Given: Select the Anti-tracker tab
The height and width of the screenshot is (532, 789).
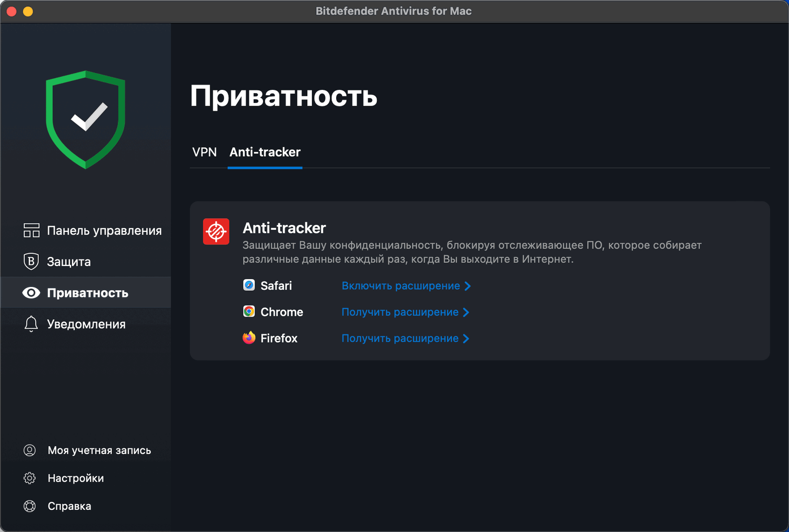Looking at the screenshot, I should [265, 152].
